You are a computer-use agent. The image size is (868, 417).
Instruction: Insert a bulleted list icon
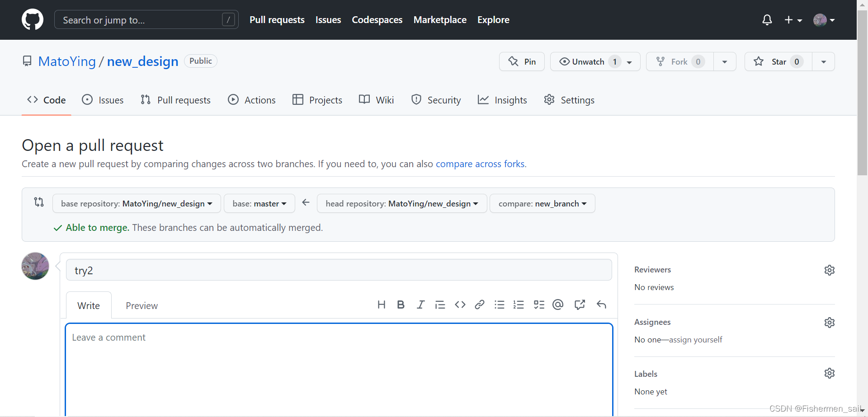500,305
